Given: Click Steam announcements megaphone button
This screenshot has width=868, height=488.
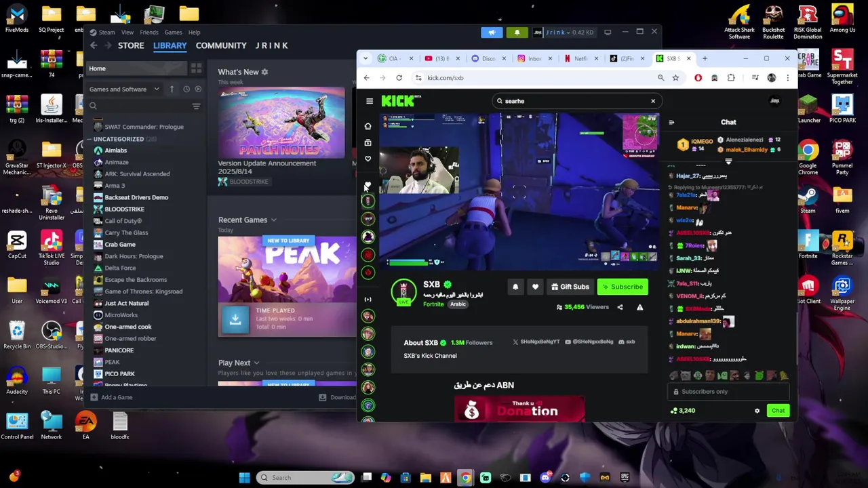Looking at the screenshot, I should point(492,33).
